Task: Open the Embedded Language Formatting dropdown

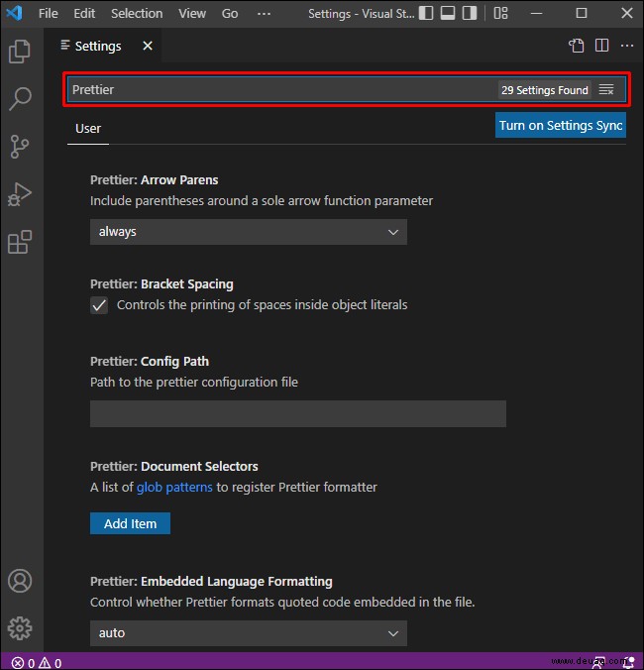Action: click(249, 633)
